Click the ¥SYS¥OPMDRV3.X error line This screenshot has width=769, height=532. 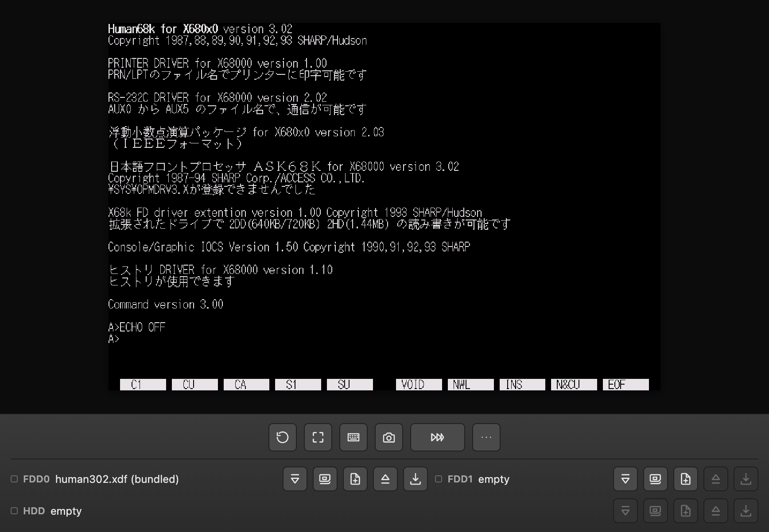click(212, 189)
